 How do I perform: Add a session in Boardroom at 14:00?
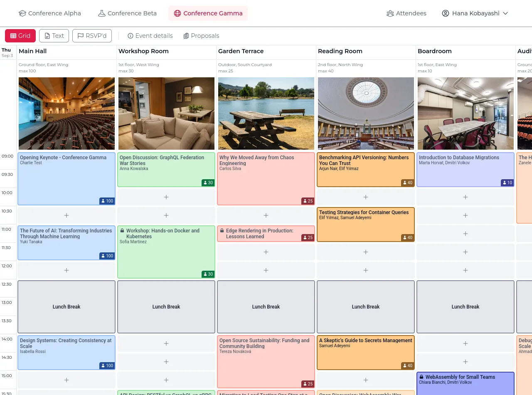[x=465, y=343]
